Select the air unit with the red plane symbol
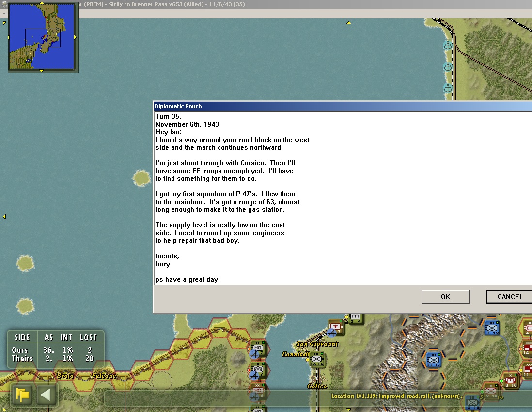Screen dimensions: 532x412 [x=336, y=327]
